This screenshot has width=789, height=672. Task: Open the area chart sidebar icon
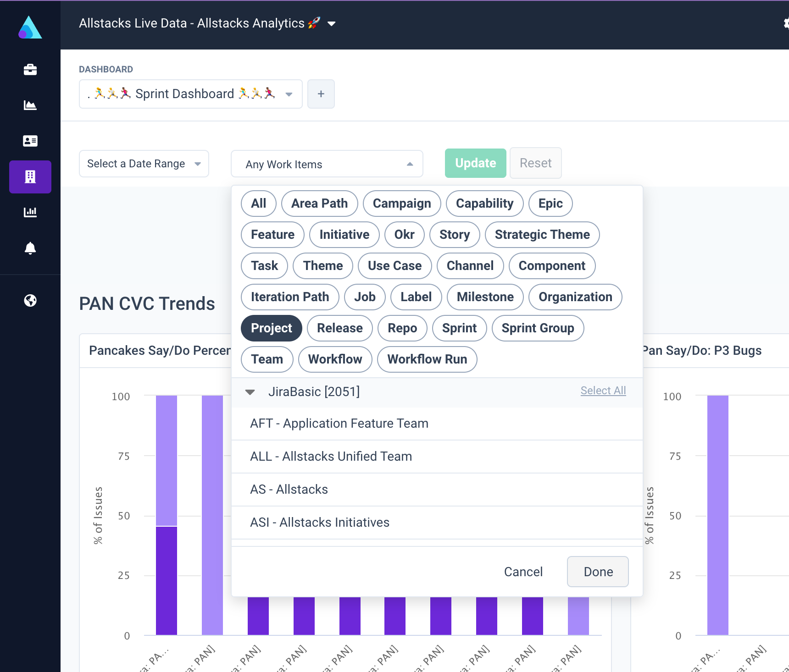point(30,105)
